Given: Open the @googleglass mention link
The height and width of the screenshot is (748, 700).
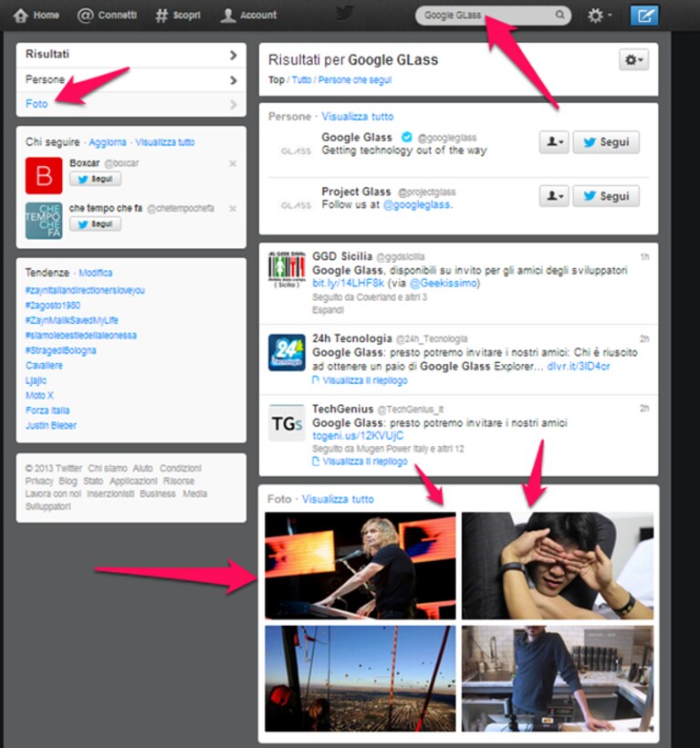Looking at the screenshot, I should click(x=417, y=204).
